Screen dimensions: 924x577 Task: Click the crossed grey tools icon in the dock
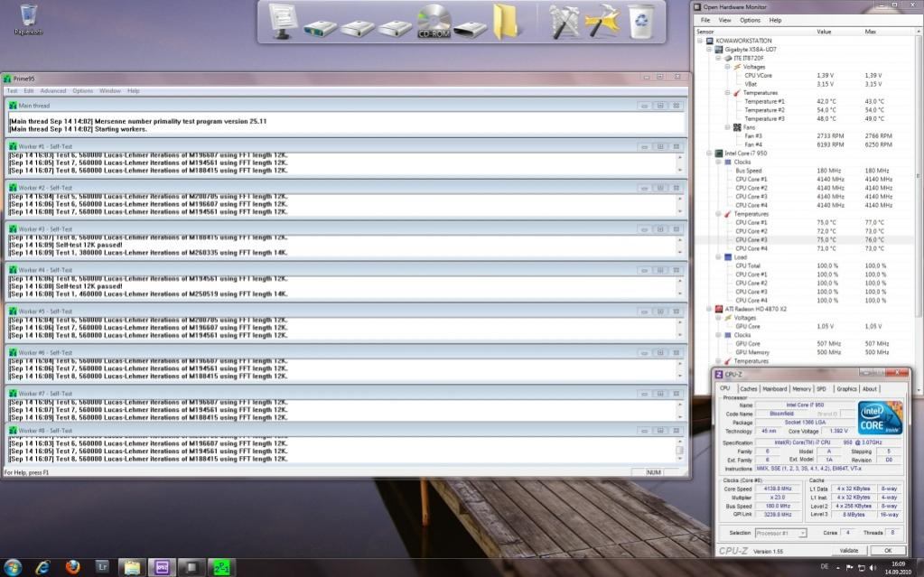click(x=564, y=23)
